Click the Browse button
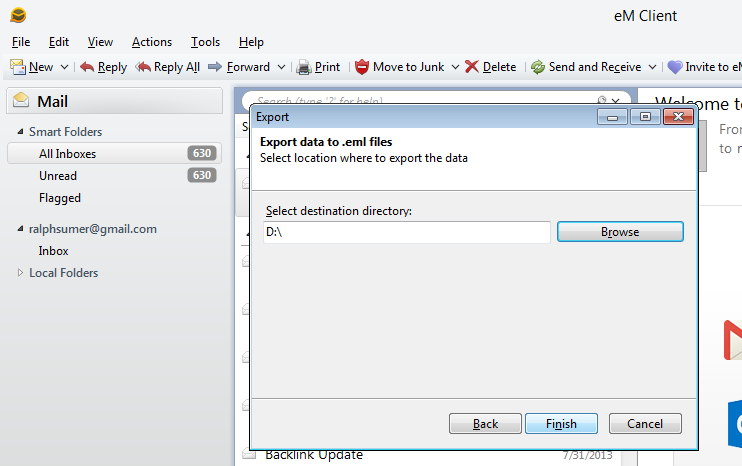Screen dimensions: 742x466 coord(620,232)
